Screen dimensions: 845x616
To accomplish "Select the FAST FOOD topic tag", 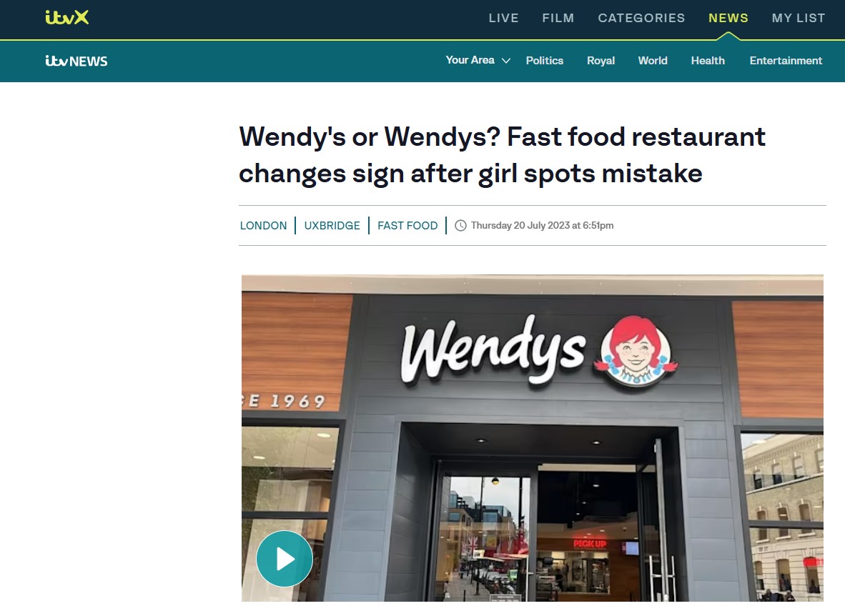I will 407,226.
